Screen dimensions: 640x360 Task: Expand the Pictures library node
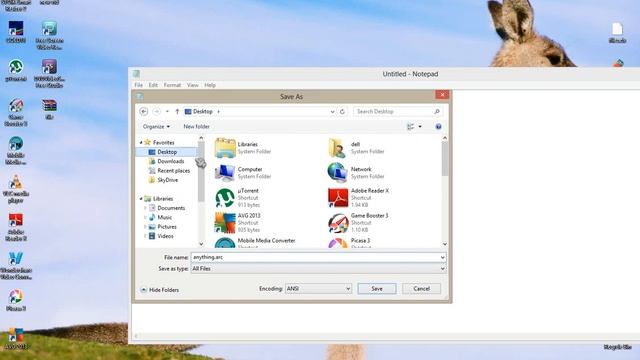click(x=145, y=227)
